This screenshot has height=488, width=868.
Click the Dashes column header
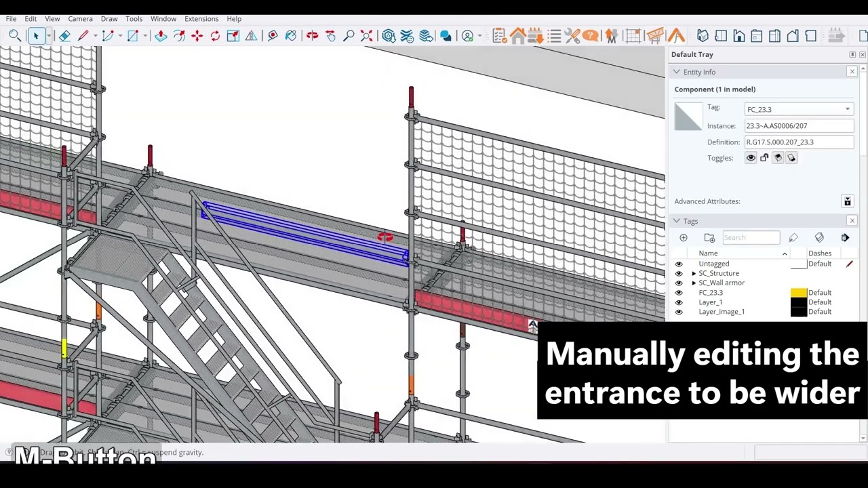tap(820, 253)
